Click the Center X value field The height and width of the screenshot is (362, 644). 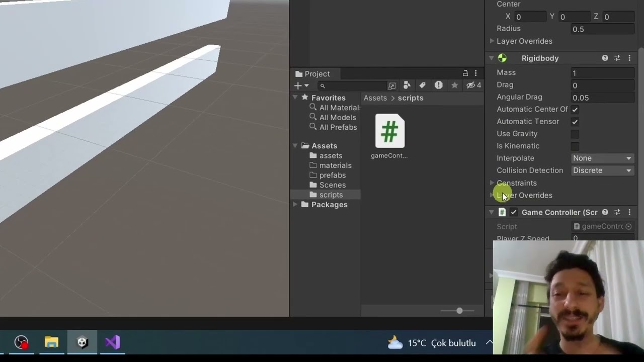click(530, 17)
